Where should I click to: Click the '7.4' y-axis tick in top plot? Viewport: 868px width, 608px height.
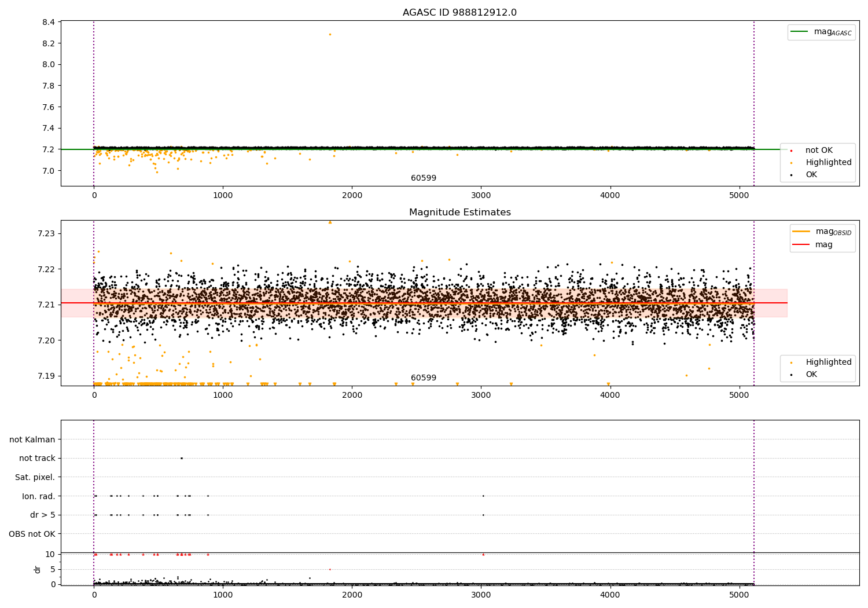click(x=49, y=129)
